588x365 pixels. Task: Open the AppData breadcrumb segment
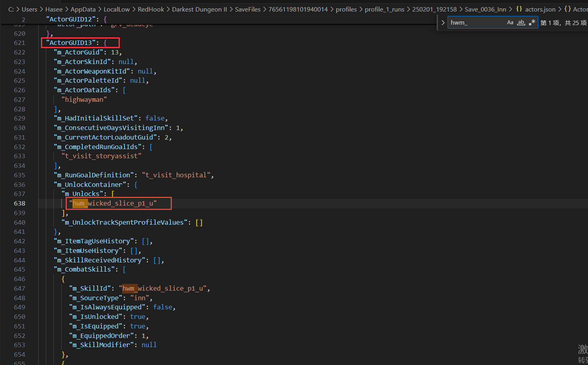click(83, 9)
